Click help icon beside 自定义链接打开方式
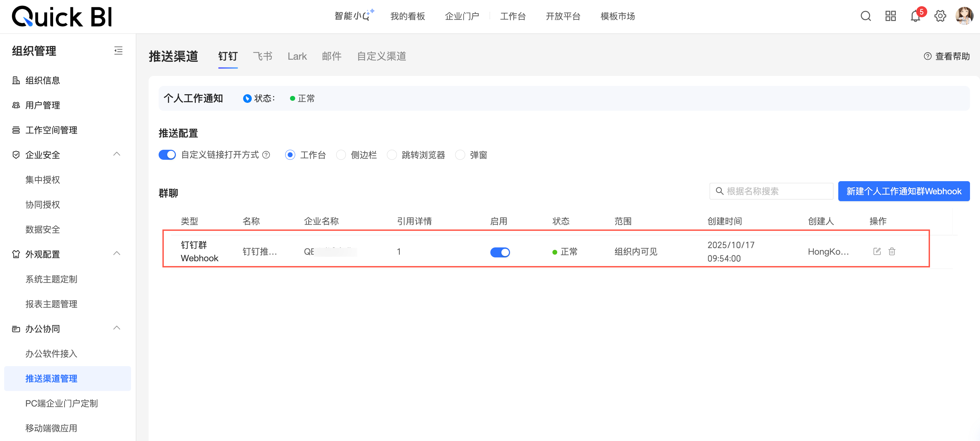Viewport: 980px width, 441px height. [266, 155]
